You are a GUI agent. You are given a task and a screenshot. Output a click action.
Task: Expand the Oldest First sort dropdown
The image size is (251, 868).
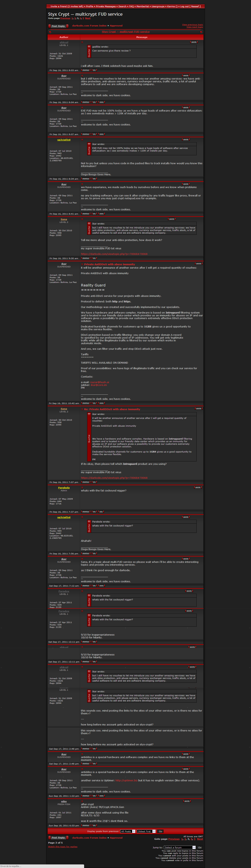(x=146, y=831)
